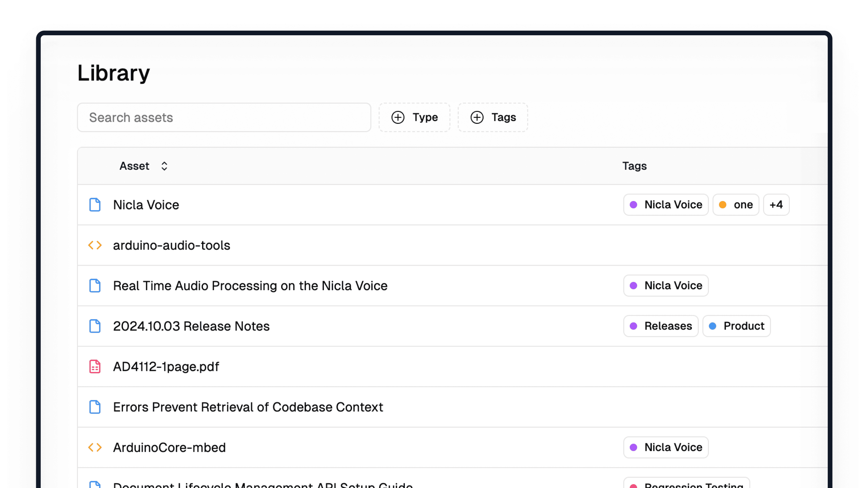Click Nicla Voice tag on ArduinoCore-mbed row
Viewport: 868px width, 488px height.
click(666, 447)
